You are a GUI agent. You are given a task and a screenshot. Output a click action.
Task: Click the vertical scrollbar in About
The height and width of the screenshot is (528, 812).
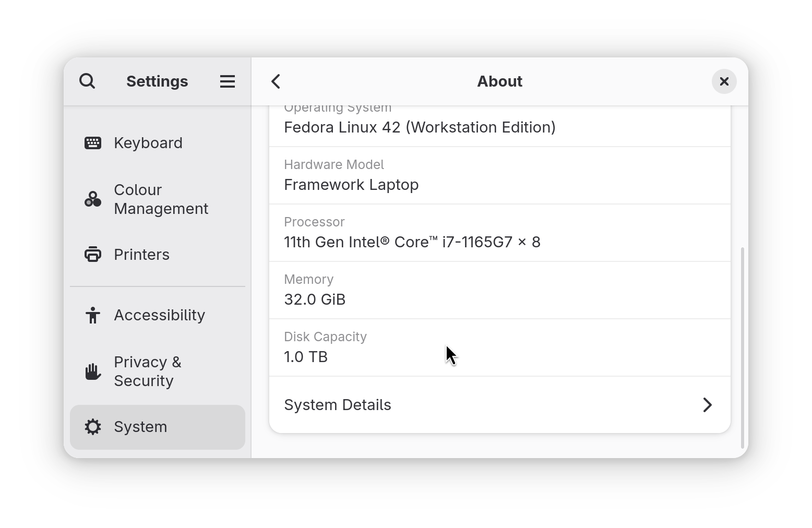[x=743, y=347]
